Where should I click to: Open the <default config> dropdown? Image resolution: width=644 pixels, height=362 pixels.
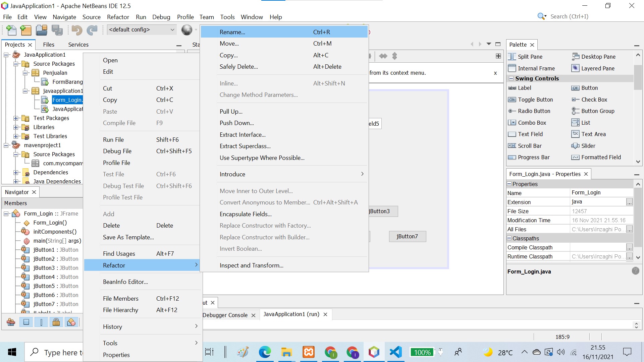pyautogui.click(x=172, y=29)
